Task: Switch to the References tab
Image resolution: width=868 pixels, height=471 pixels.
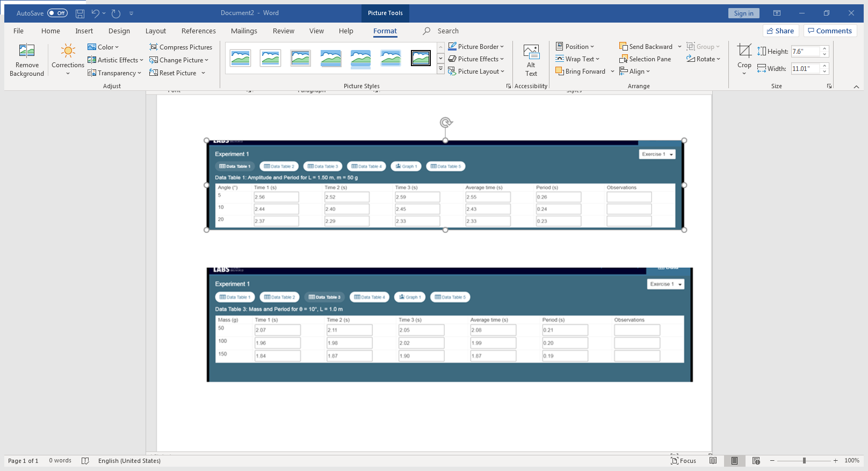Action: coord(199,31)
